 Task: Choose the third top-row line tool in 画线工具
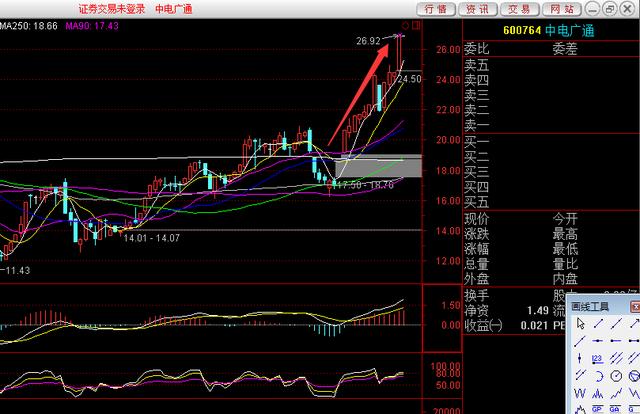[616, 324]
